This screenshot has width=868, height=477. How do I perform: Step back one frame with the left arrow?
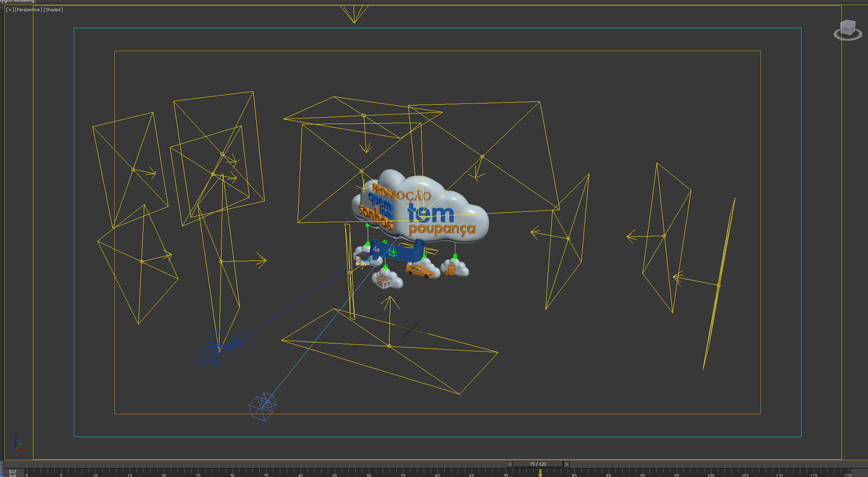510,464
